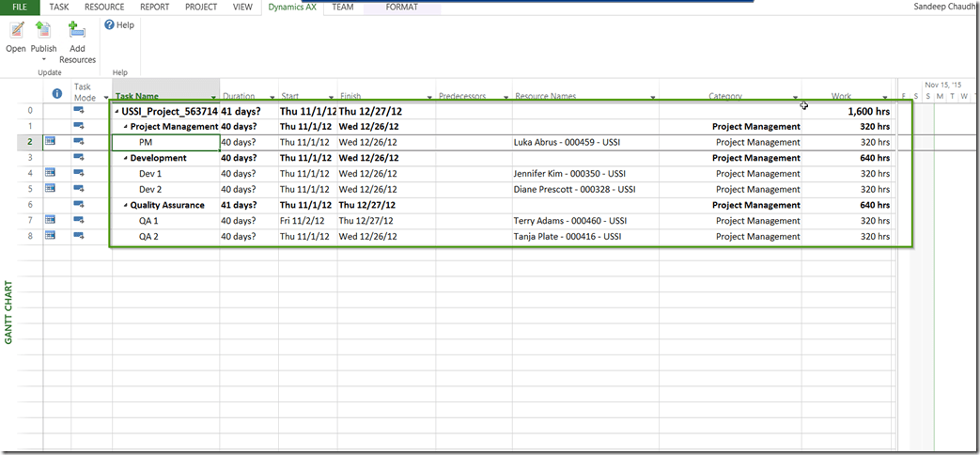This screenshot has width=980, height=455.
Task: Collapse the Quality Assurance summary task
Action: 126,205
